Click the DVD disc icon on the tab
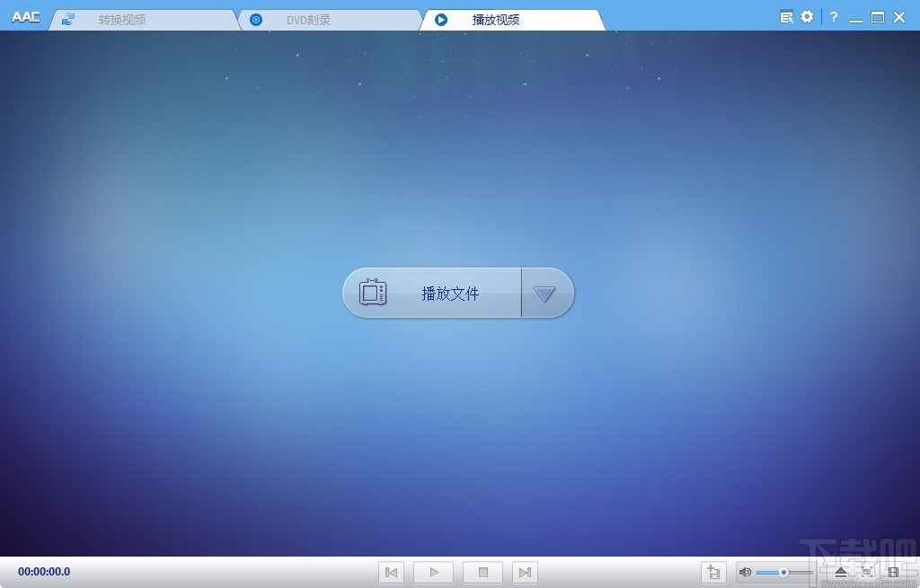This screenshot has width=920, height=588. pos(255,18)
